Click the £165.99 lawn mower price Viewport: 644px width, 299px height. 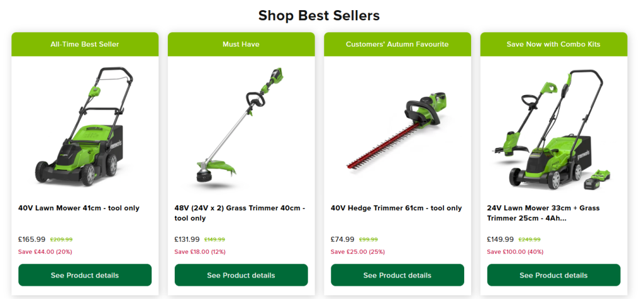pos(32,239)
